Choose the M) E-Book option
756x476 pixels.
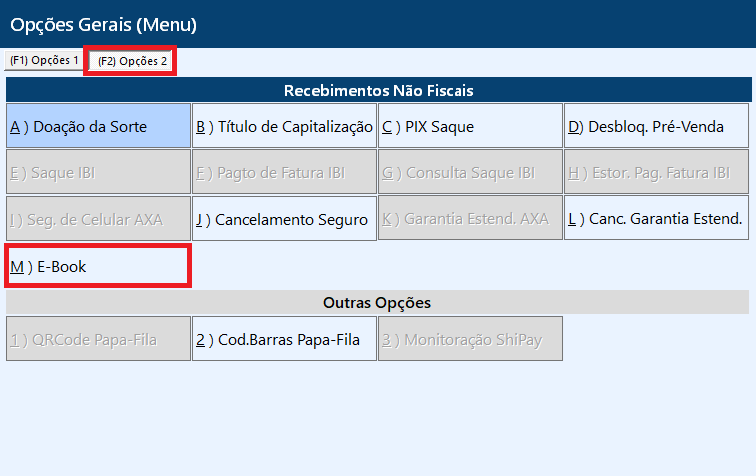point(98,266)
